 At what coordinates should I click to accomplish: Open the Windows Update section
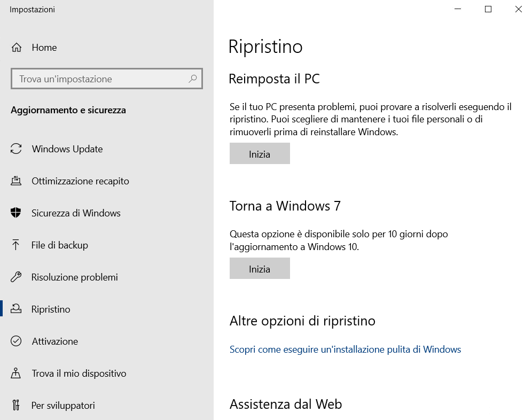(67, 149)
